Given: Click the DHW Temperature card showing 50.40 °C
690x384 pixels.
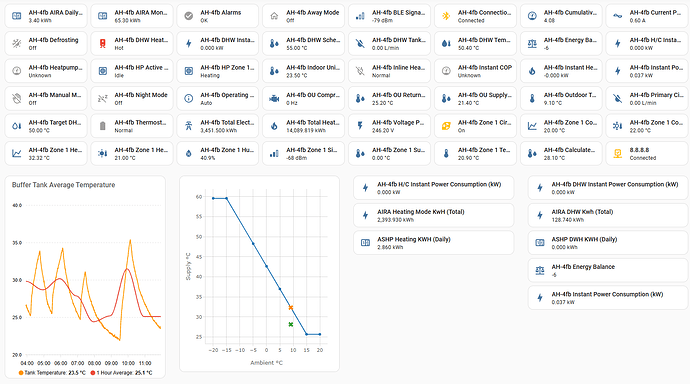Looking at the screenshot, I should (x=475, y=43).
